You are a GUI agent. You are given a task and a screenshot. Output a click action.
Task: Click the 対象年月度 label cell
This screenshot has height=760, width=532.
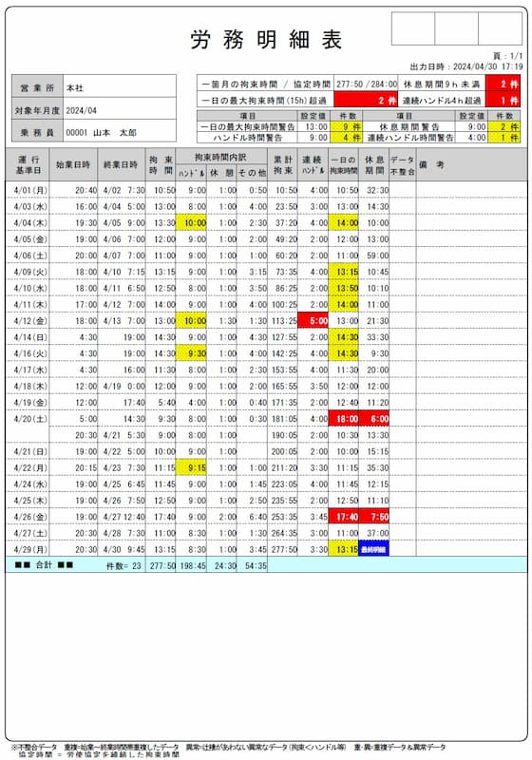[37, 110]
